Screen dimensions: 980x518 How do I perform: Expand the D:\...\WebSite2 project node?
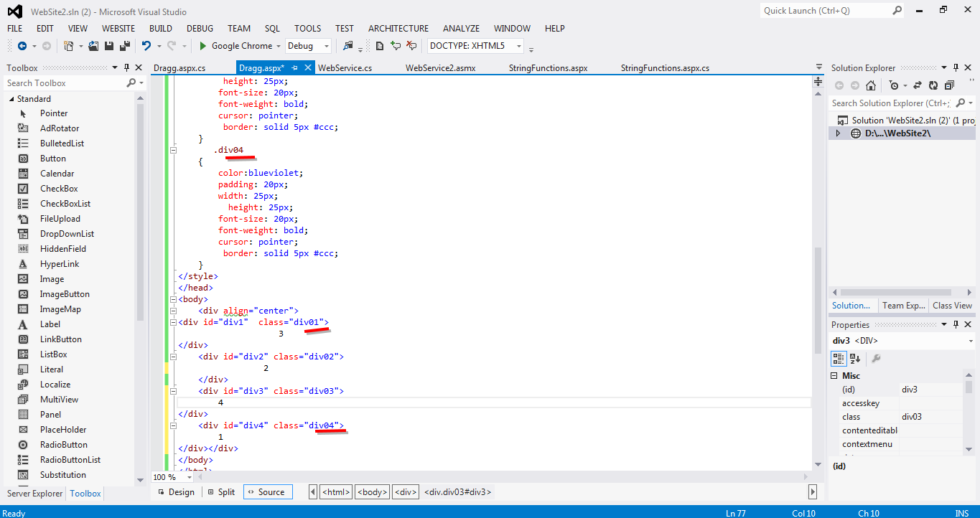[x=839, y=133]
